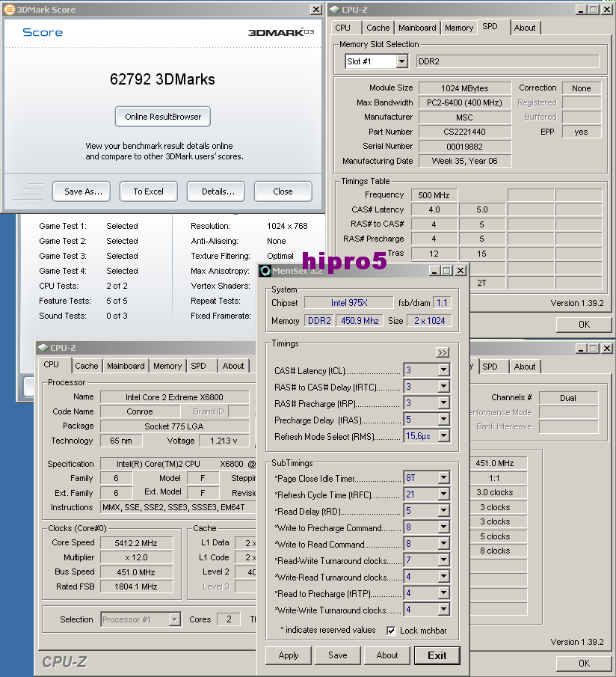
Task: Select the Memory tab in the CPU-Z SPD window
Action: 459,28
